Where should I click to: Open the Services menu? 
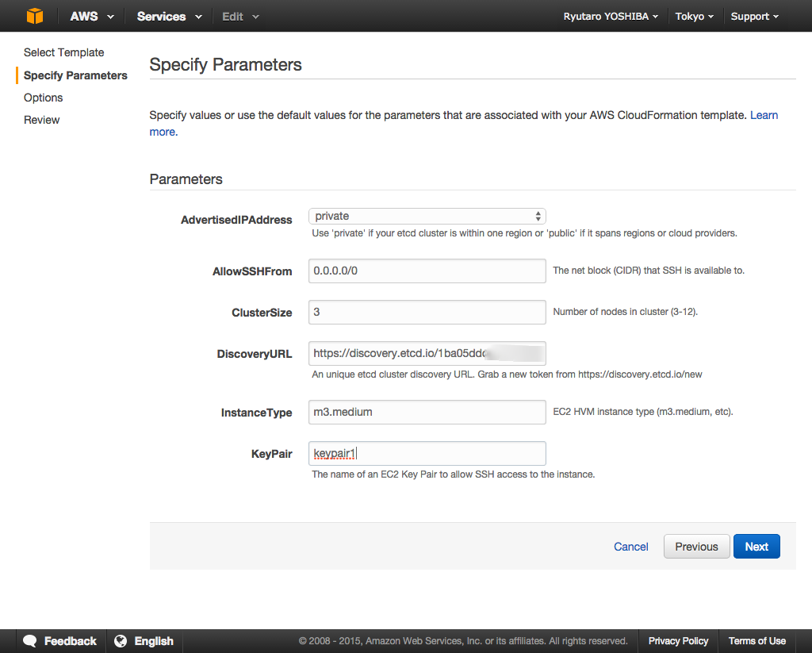point(169,17)
